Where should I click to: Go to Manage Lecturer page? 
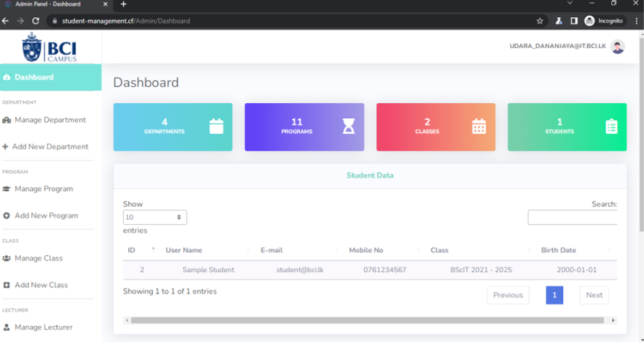44,327
